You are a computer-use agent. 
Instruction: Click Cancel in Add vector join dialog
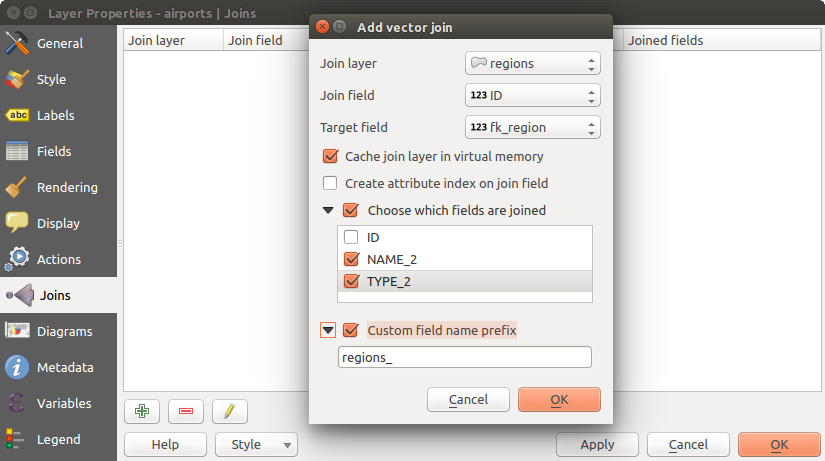pyautogui.click(x=468, y=400)
